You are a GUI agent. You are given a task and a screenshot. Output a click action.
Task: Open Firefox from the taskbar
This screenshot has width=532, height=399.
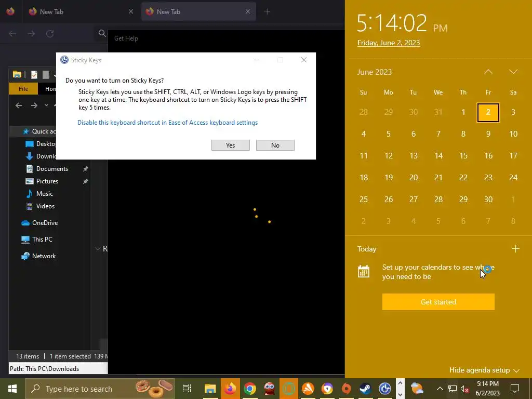pyautogui.click(x=230, y=389)
